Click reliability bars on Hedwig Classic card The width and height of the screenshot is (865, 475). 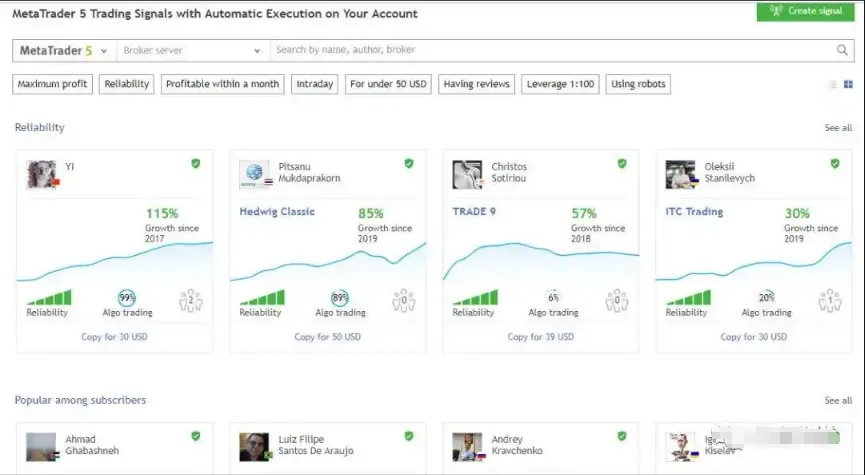pos(262,298)
